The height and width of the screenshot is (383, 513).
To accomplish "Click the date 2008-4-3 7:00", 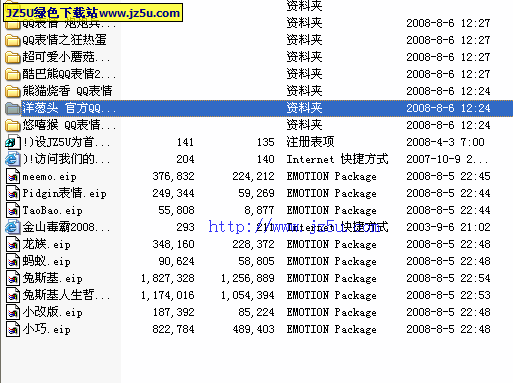I will click(445, 142).
